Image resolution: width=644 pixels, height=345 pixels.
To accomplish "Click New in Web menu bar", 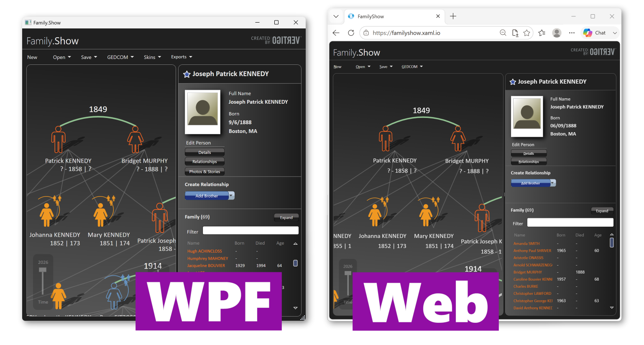I will pyautogui.click(x=337, y=67).
